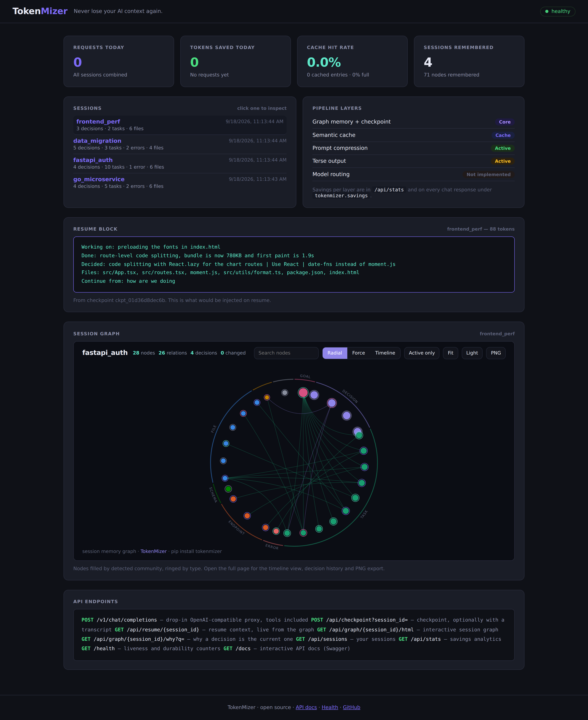Click the resume block text area
588x720 pixels.
[294, 264]
